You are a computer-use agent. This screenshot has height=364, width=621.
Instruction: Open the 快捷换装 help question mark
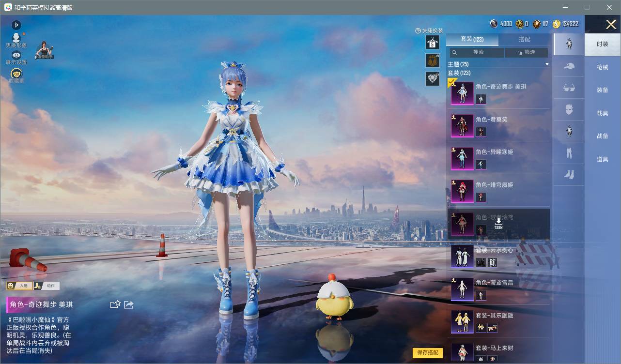coord(418,31)
